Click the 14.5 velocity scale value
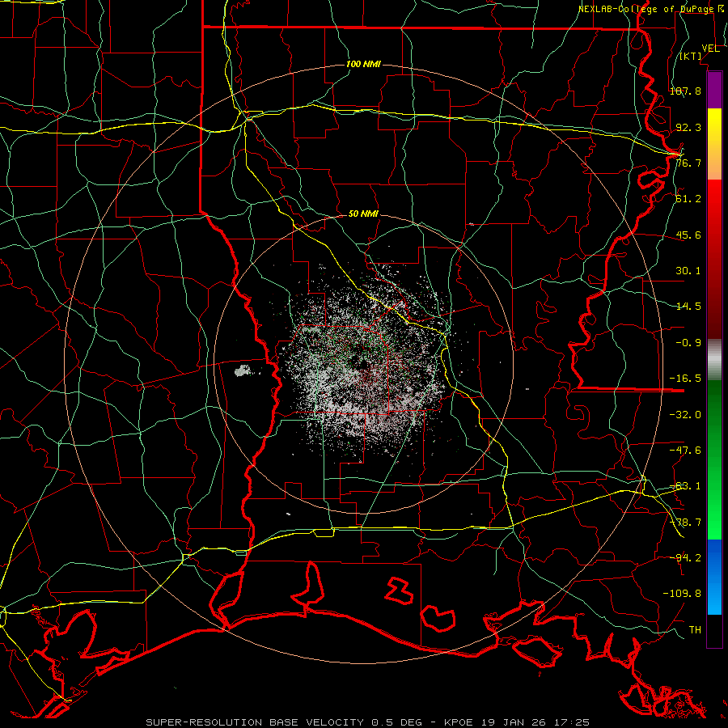Screen dimensions: 728x728 click(x=688, y=306)
